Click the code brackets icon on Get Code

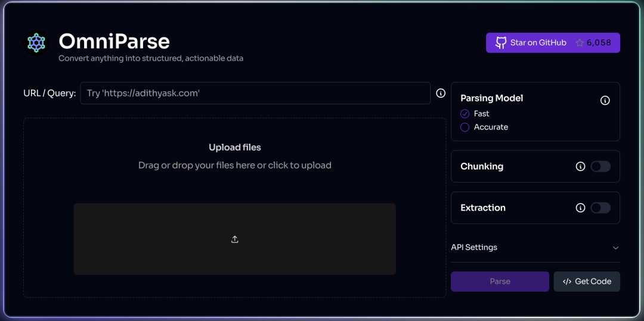pos(567,282)
